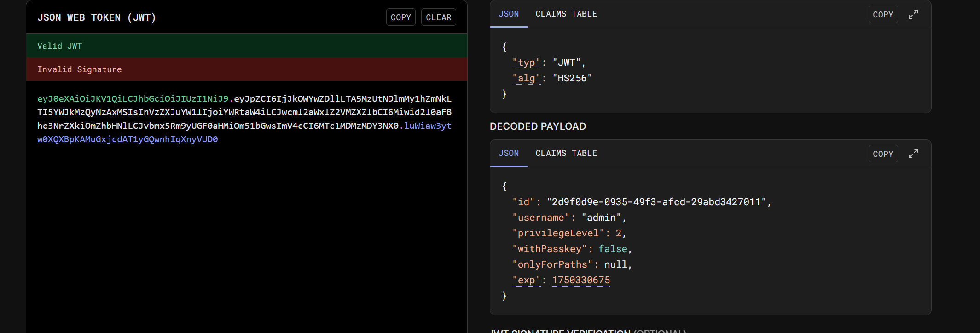Select the JSON tab in header panel

pyautogui.click(x=508, y=14)
